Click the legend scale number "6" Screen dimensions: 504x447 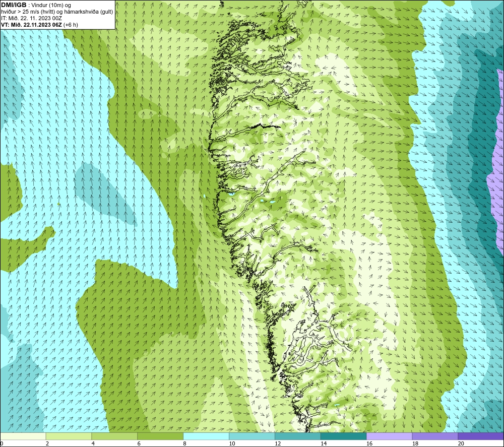pyautogui.click(x=139, y=443)
